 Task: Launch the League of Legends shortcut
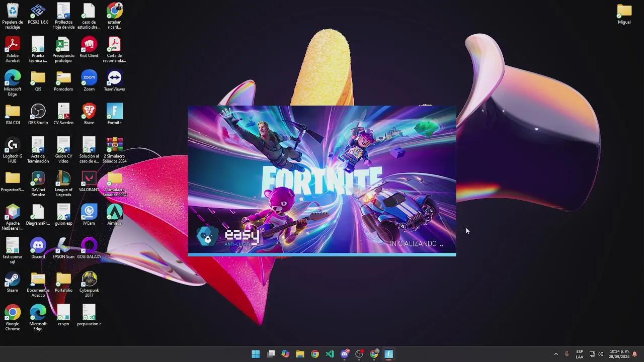pos(63,184)
